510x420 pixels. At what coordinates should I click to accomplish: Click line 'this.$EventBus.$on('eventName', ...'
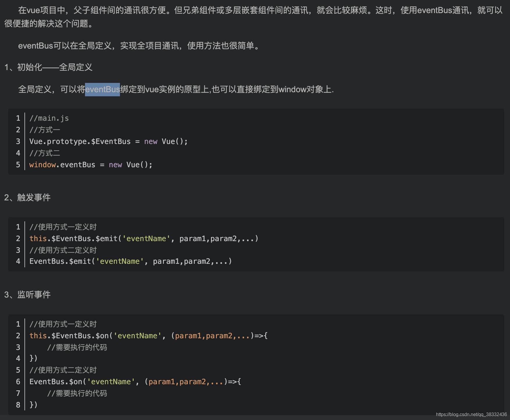pyautogui.click(x=148, y=336)
